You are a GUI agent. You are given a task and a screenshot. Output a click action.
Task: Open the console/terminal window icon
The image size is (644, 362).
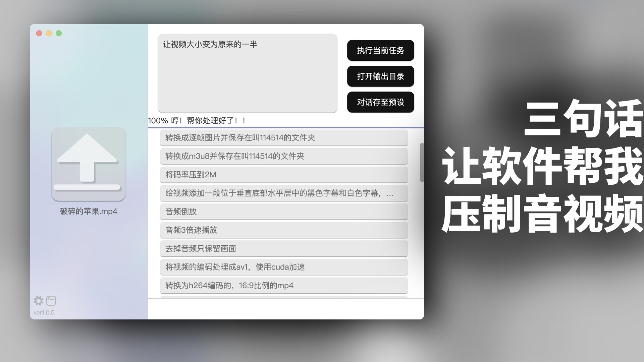[51, 301]
